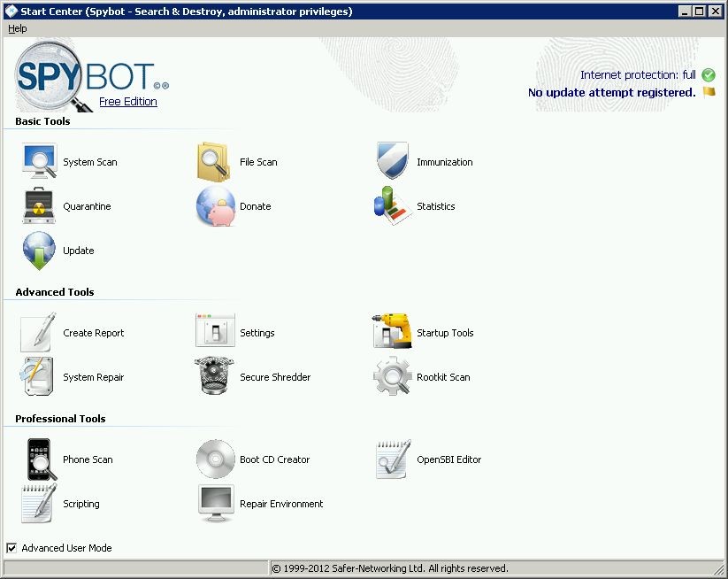Open the Boot CD Creator disc icon
Viewport: 728px width, 579px height.
(216, 459)
